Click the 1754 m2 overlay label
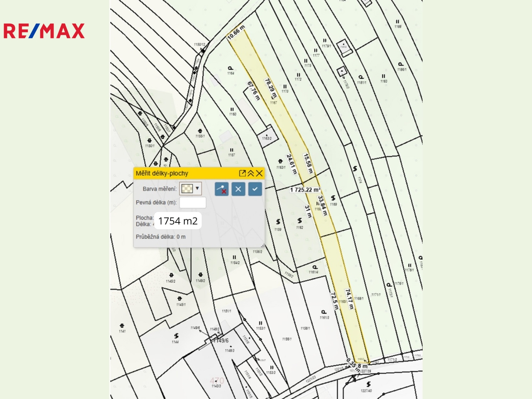Viewport: 532px width, 399px height. tap(178, 221)
